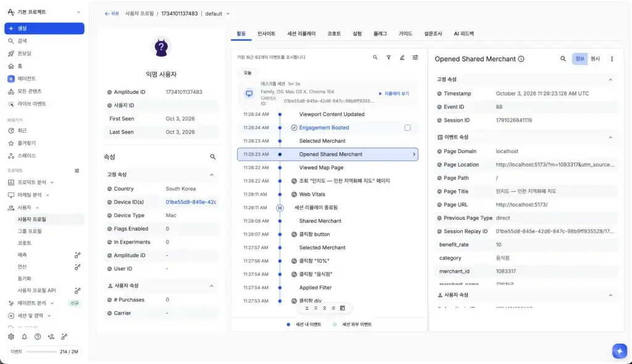
Task: Click the calendar icon in stream controls
Action: (342, 308)
